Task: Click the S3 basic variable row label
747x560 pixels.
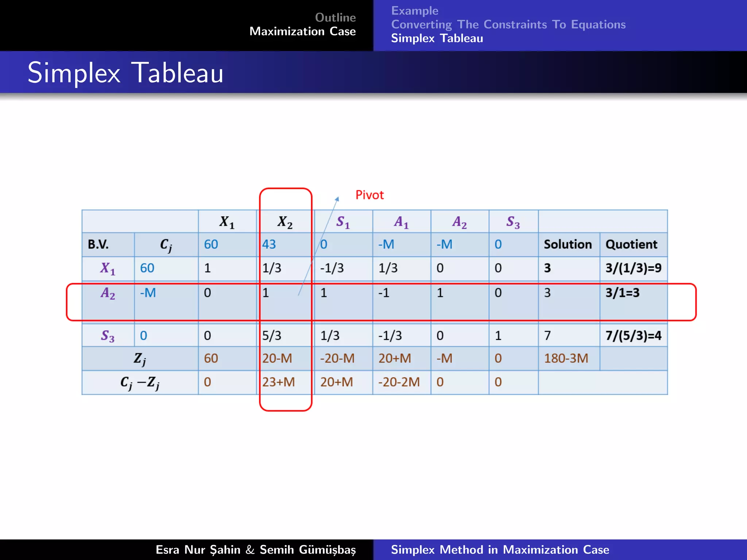Action: [108, 335]
